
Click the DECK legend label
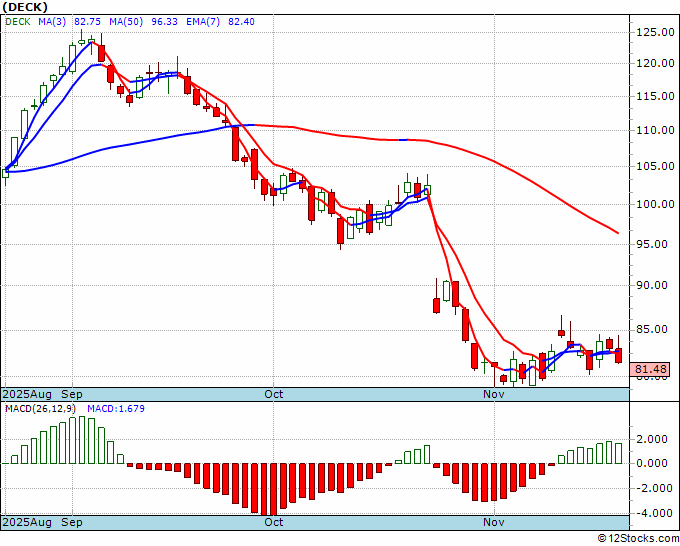(x=17, y=22)
